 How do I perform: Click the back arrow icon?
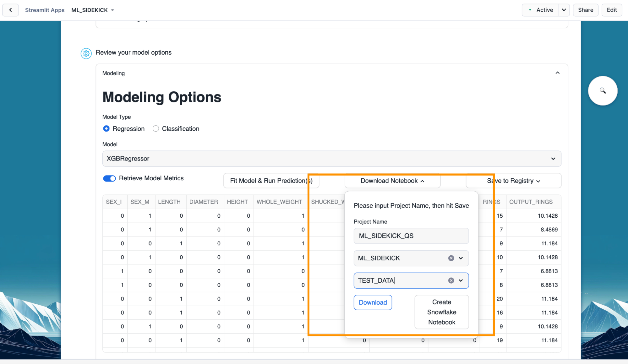10,10
